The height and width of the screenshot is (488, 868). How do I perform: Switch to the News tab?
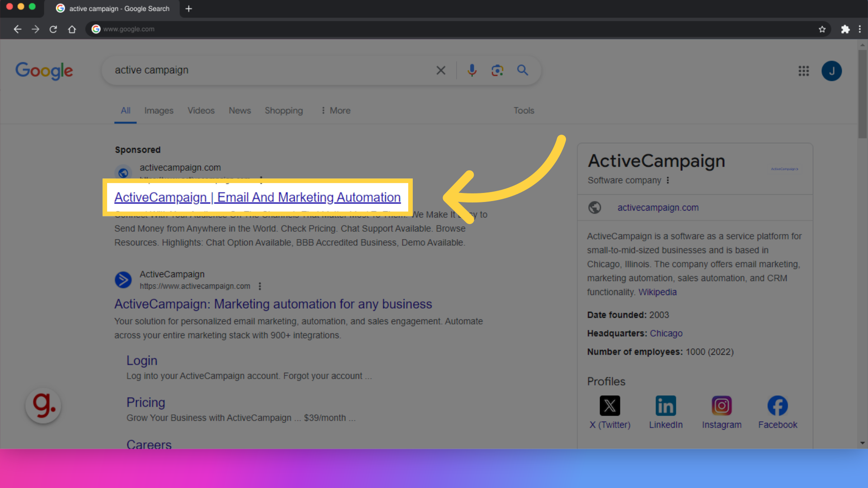point(240,111)
